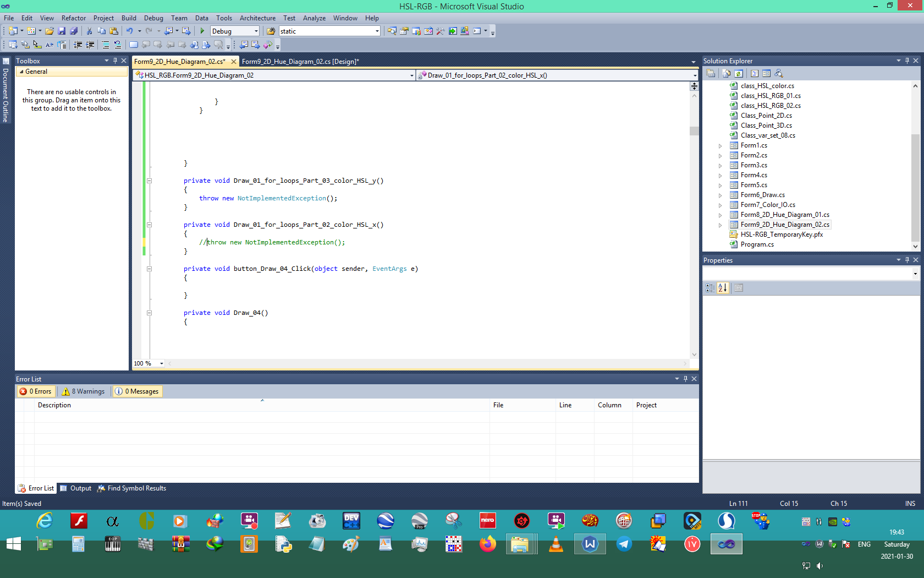
Task: Sort error list by File column header
Action: pyautogui.click(x=523, y=405)
